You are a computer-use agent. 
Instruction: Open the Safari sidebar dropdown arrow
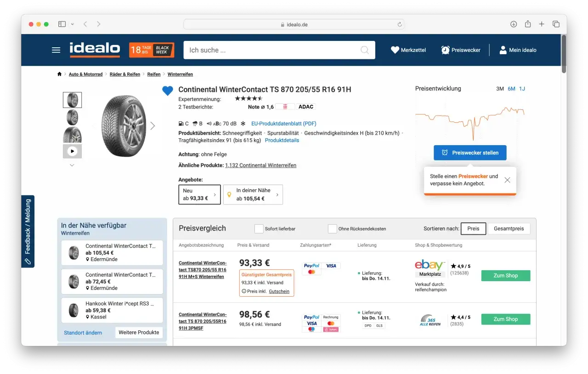tap(72, 24)
